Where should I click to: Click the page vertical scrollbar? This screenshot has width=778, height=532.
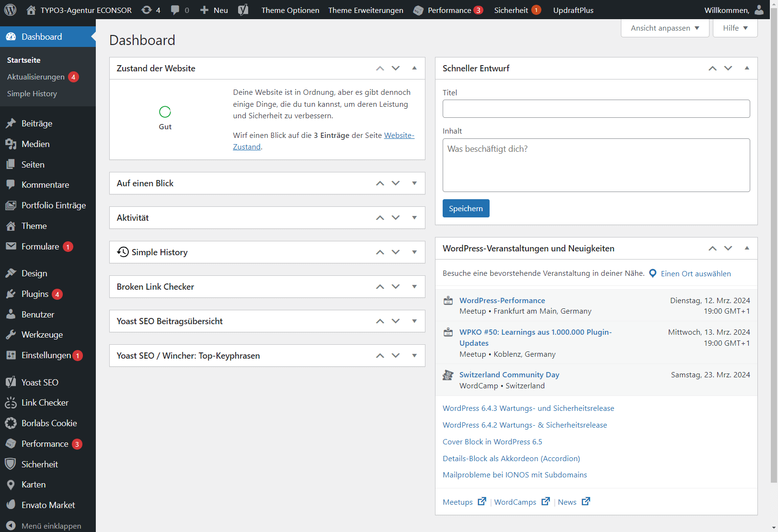(774, 239)
